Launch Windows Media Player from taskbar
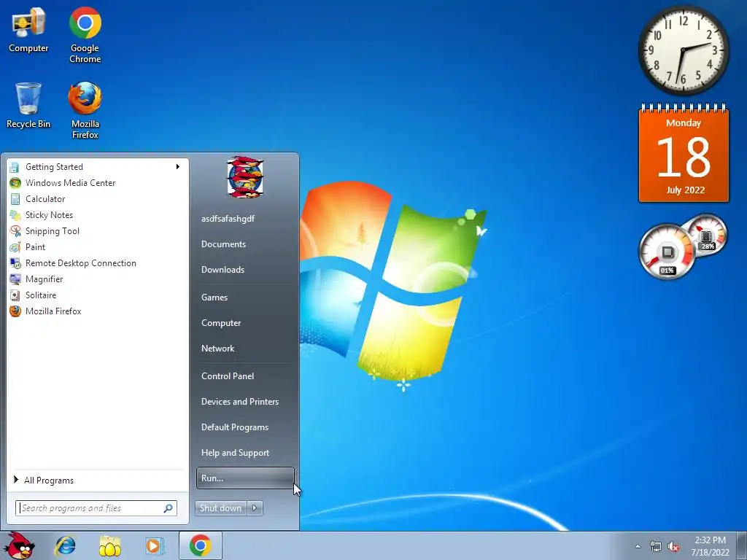This screenshot has width=747, height=560. click(155, 545)
